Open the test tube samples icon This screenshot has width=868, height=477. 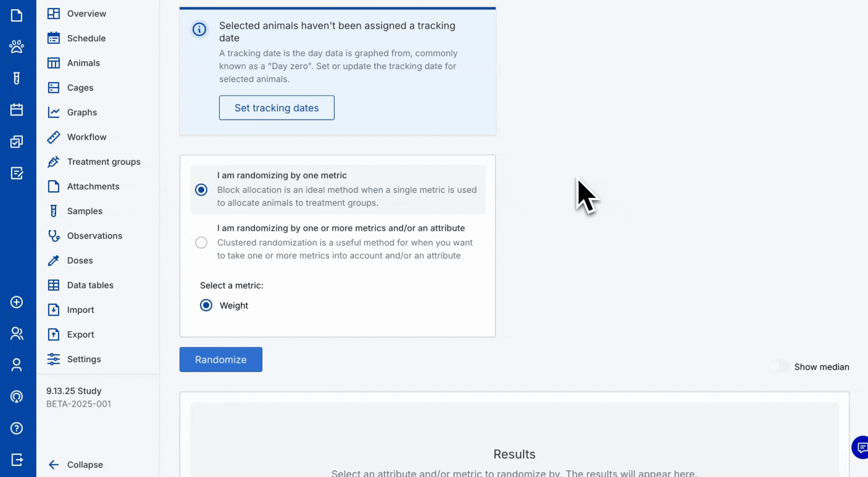[x=17, y=78]
